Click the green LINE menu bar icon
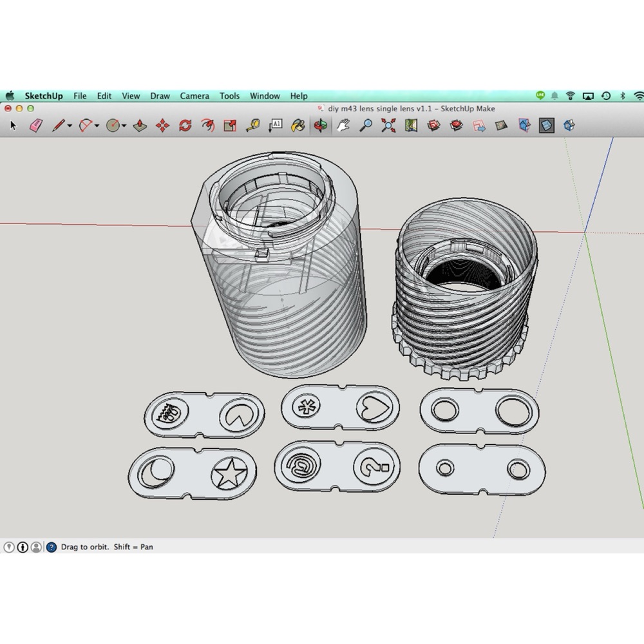Screen dimensions: 644x644 (540, 95)
